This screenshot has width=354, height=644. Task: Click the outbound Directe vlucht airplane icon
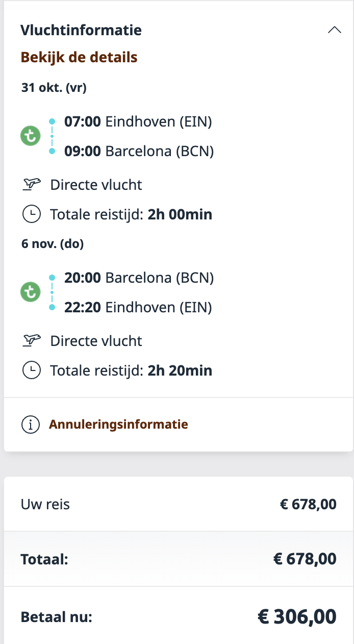[x=32, y=184]
